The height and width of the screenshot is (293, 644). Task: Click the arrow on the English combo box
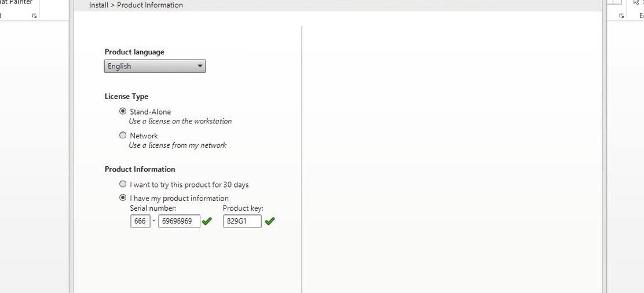[200, 66]
